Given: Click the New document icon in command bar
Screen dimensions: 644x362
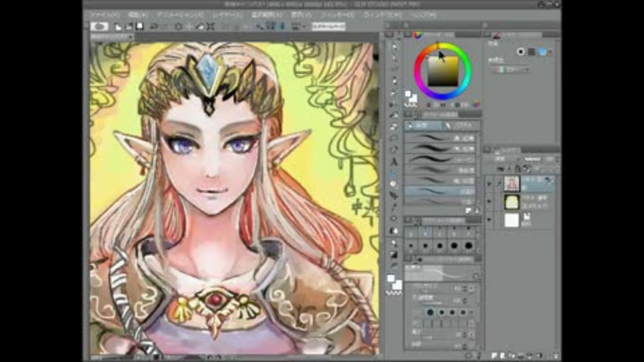Looking at the screenshot, I should [118, 27].
